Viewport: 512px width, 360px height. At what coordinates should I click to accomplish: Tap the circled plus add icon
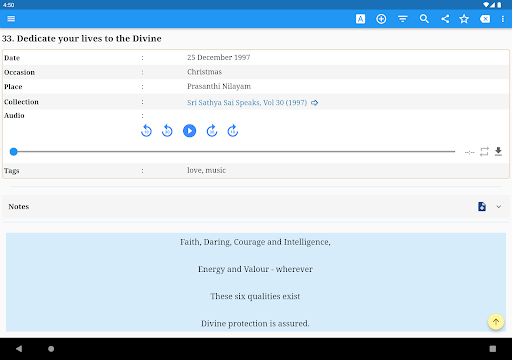coord(381,19)
